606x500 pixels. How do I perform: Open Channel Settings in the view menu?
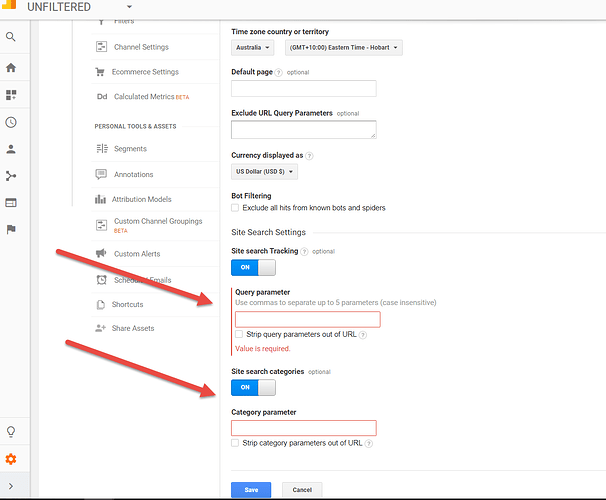140,47
